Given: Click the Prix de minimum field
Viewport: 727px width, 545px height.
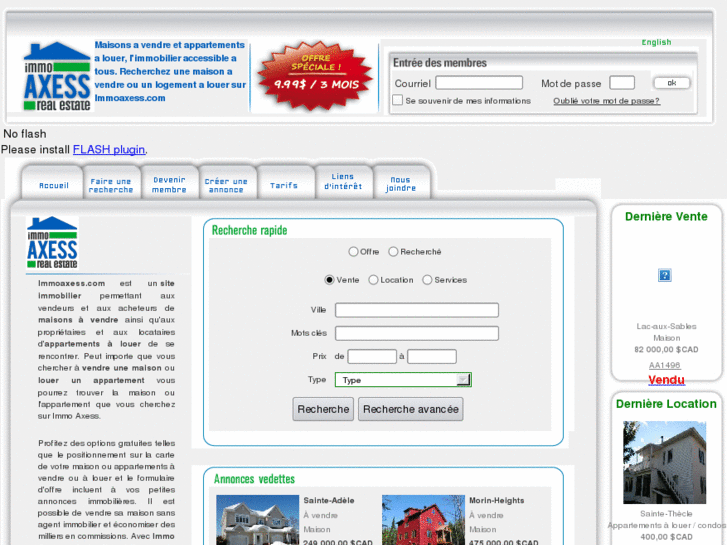Looking at the screenshot, I should tap(372, 356).
